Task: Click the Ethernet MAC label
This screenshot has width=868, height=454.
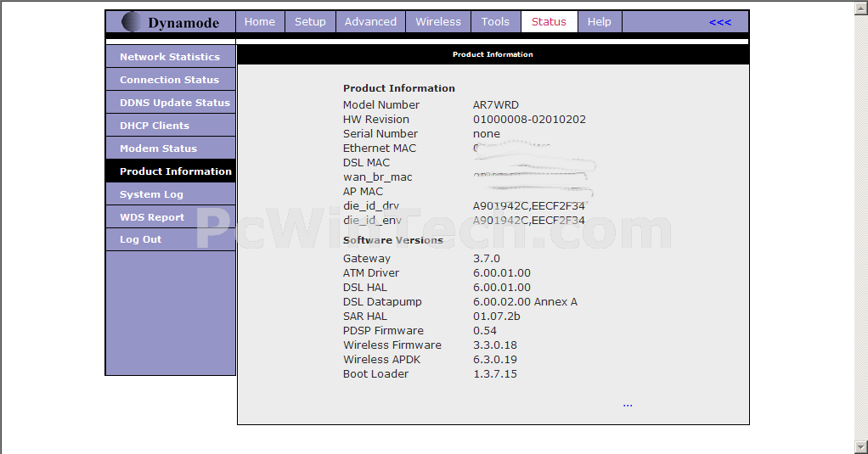Action: (x=379, y=148)
